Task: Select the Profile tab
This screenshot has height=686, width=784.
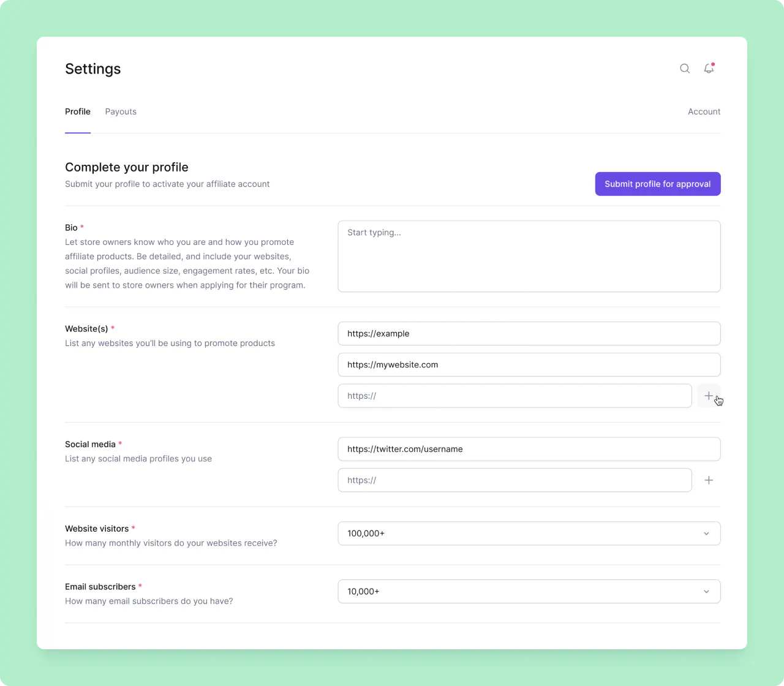Action: tap(78, 111)
